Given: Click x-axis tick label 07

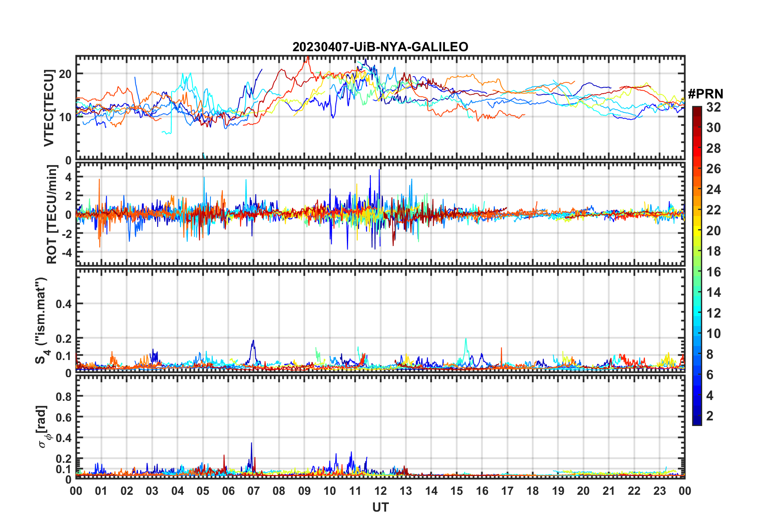Looking at the screenshot, I should tap(254, 491).
